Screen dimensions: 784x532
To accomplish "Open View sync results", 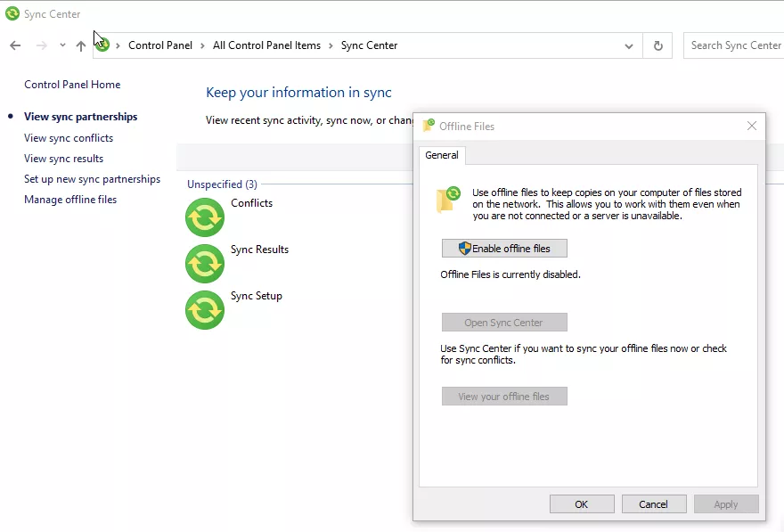I will point(63,159).
